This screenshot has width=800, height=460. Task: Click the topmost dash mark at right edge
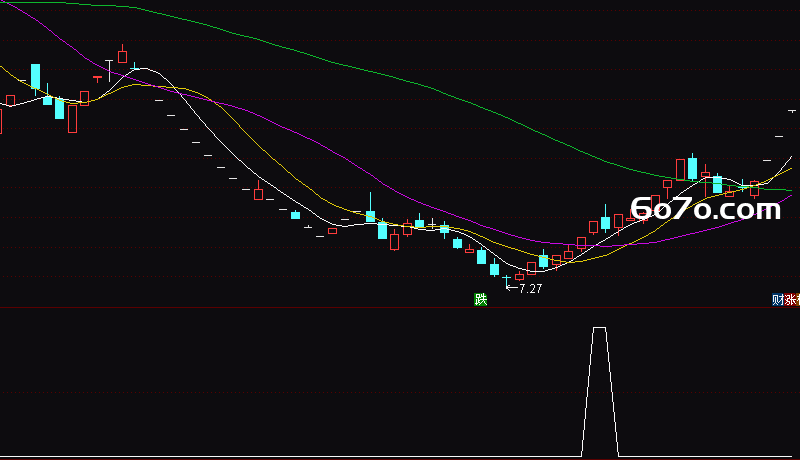pos(791,111)
